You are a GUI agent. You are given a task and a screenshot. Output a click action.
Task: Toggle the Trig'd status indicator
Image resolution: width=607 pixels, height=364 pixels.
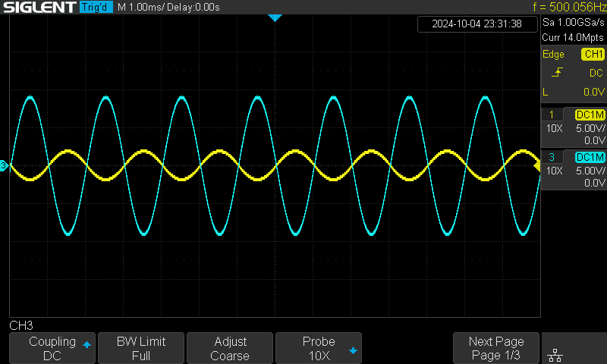click(96, 7)
